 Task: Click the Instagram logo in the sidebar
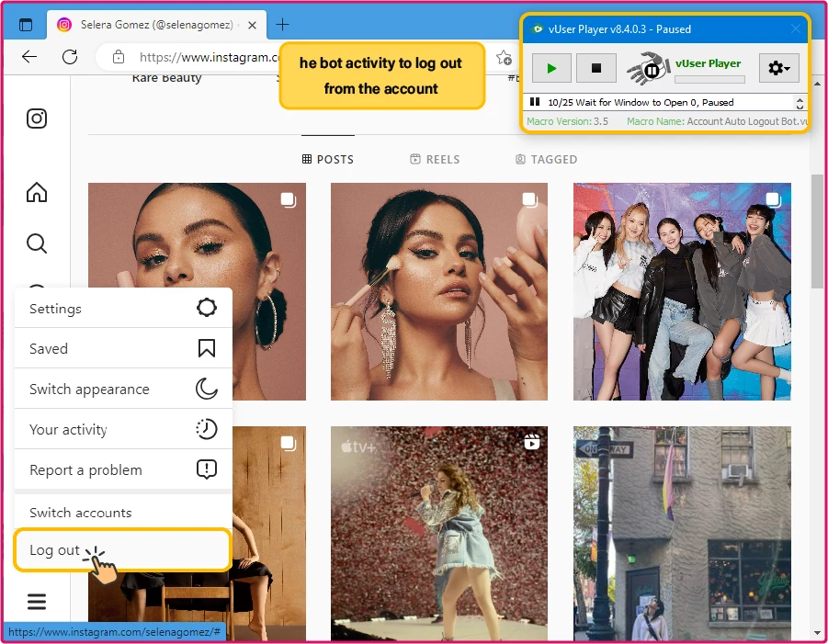37,119
